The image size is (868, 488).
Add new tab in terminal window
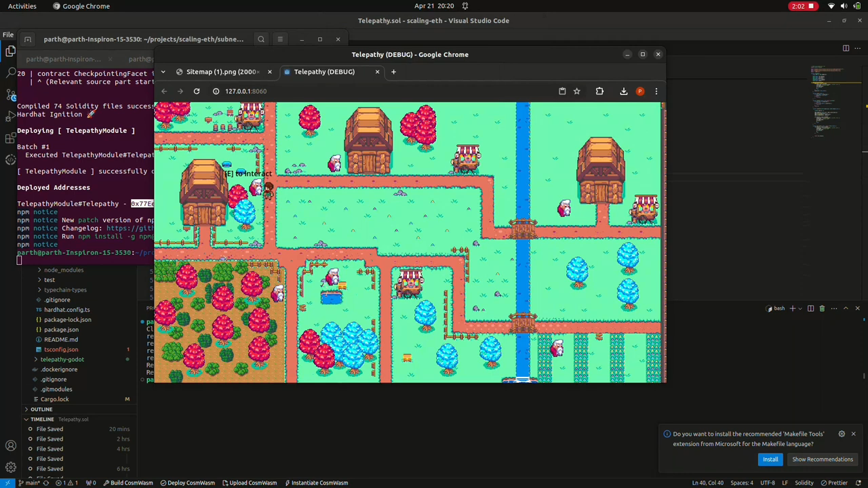pyautogui.click(x=28, y=39)
